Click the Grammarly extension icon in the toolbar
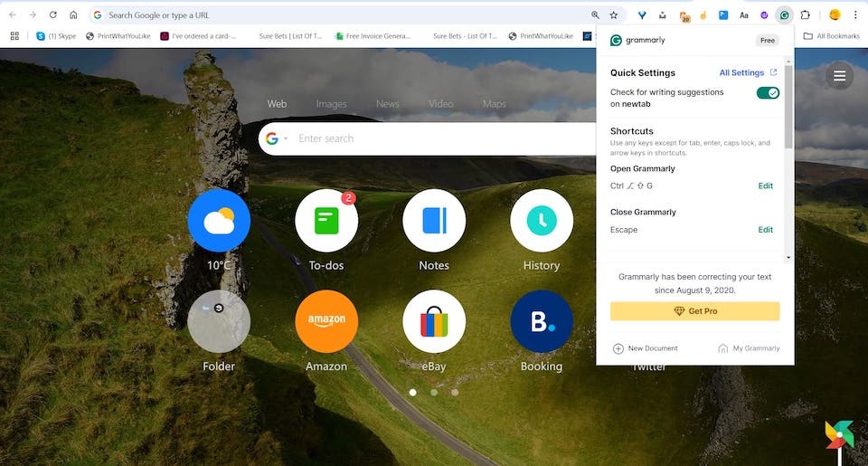The image size is (868, 466). (785, 14)
